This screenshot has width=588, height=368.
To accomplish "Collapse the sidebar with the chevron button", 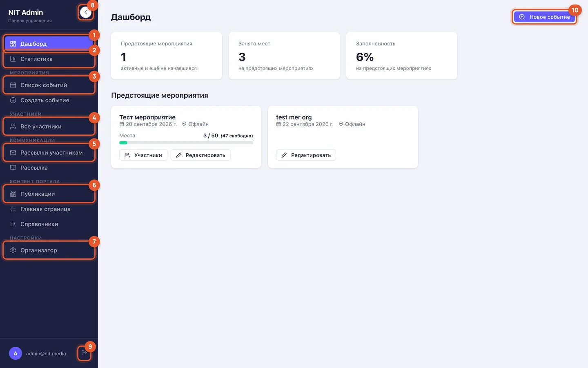I will tap(86, 13).
